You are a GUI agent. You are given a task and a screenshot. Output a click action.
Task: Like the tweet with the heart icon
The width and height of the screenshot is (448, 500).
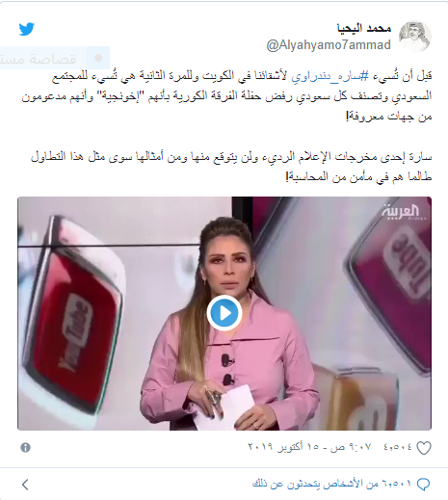tap(424, 448)
